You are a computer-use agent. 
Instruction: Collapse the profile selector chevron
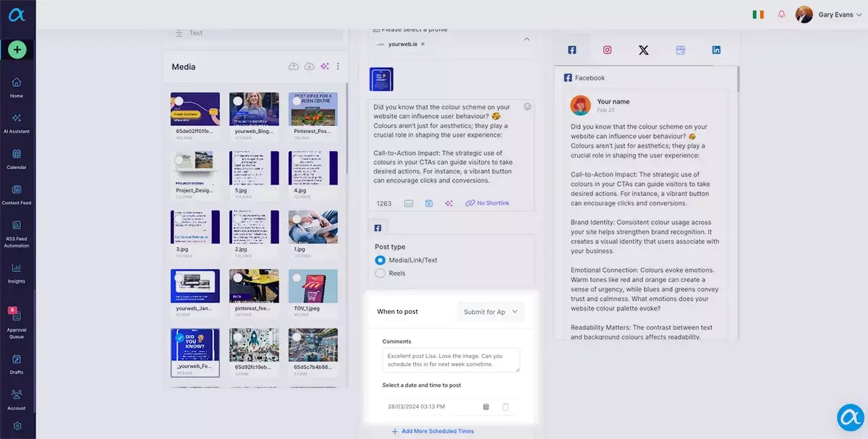pyautogui.click(x=526, y=39)
